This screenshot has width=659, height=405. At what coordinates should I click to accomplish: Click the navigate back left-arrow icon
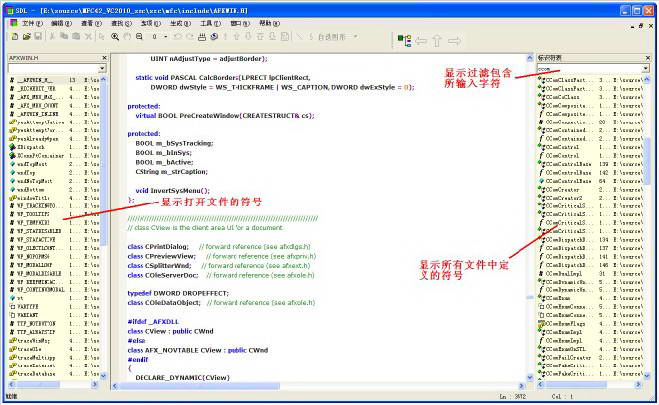coord(421,41)
